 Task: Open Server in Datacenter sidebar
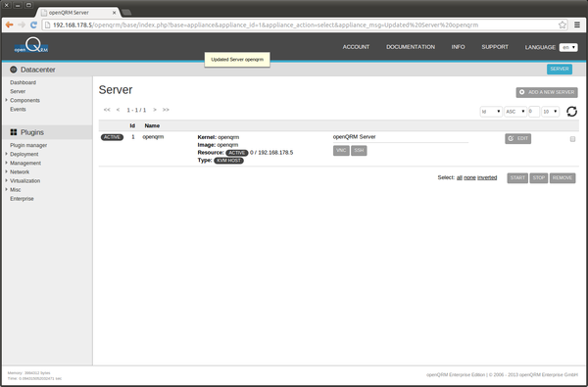click(x=18, y=91)
